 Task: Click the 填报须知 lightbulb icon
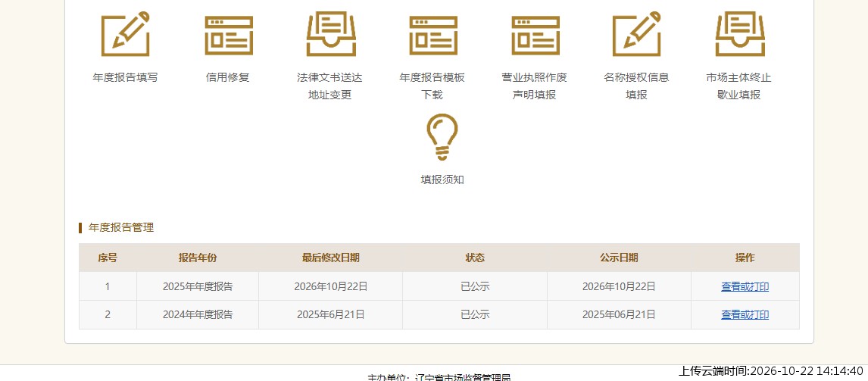click(x=442, y=137)
